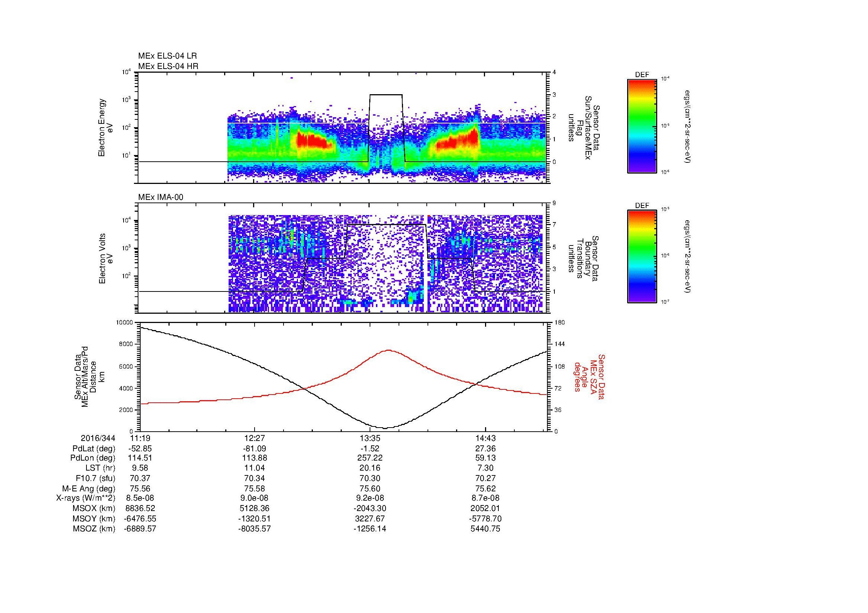
Task: Click the flag plateau at level 3
Action: point(386,95)
